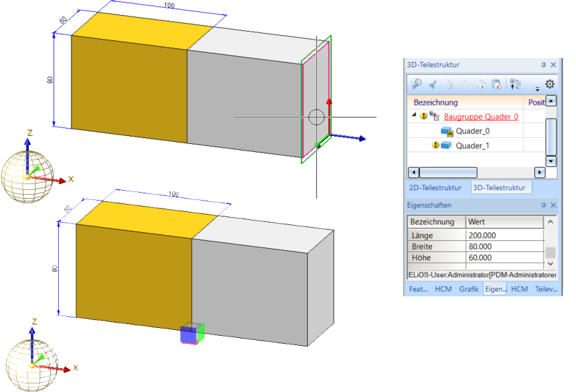Screen dimensions: 576x392
Task: Click the tree structure level icon
Action: (515, 84)
